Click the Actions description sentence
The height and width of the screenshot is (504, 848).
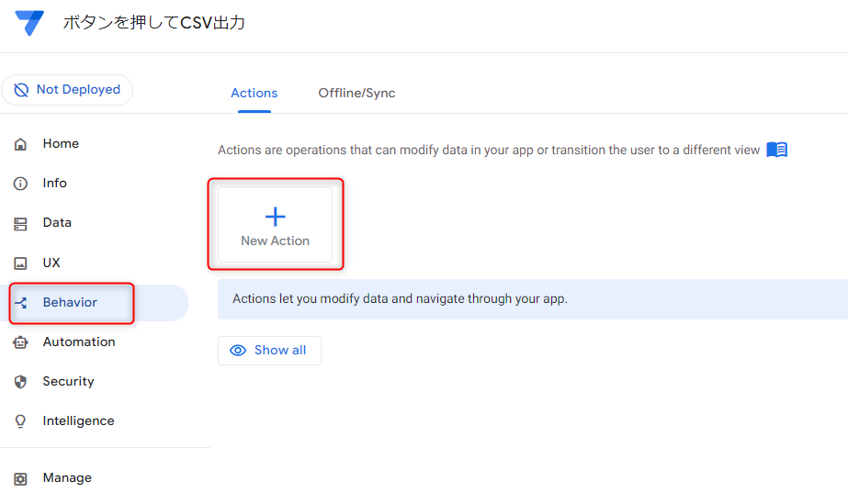click(489, 151)
